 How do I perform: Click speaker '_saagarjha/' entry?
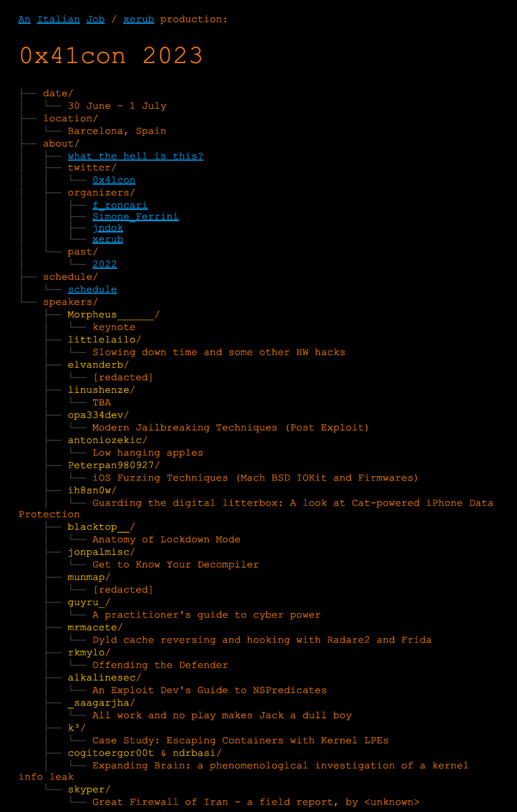pyautogui.click(x=101, y=703)
